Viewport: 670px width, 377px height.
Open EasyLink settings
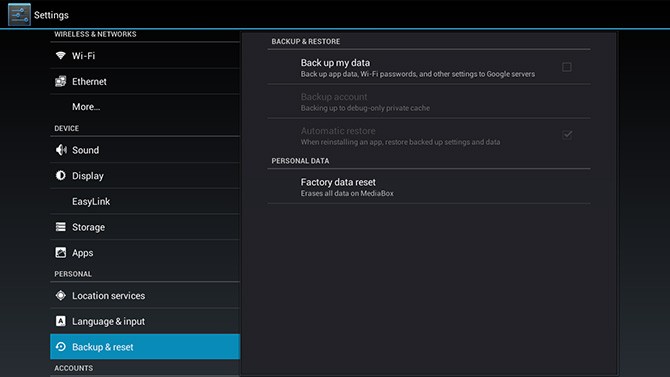pos(145,201)
